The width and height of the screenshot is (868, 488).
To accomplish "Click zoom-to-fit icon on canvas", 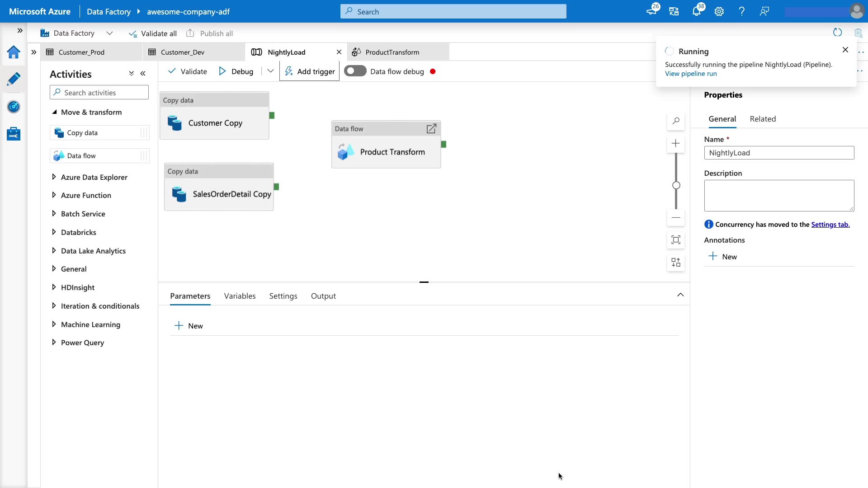I will coord(676,240).
